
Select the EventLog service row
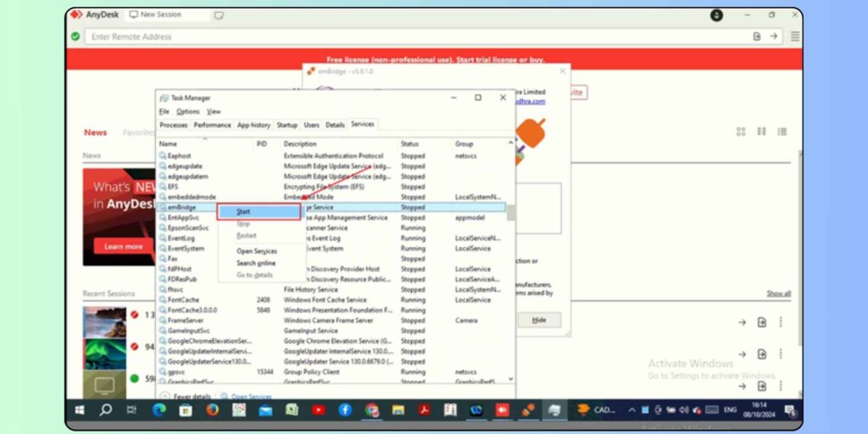point(331,238)
